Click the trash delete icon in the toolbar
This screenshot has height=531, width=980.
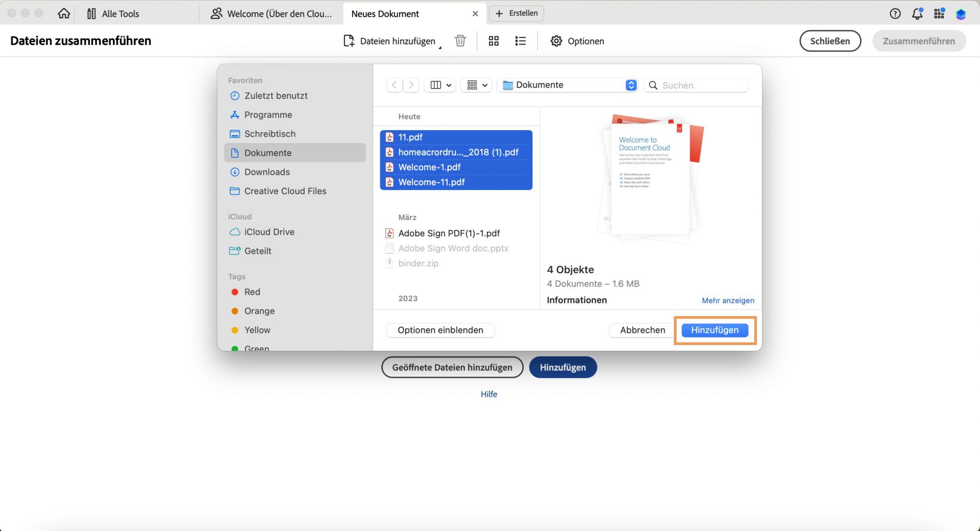(460, 41)
